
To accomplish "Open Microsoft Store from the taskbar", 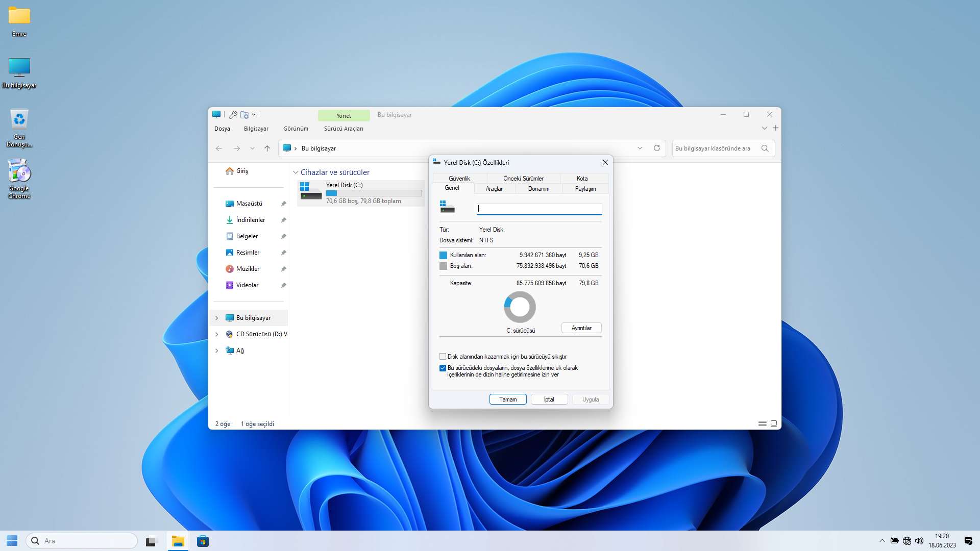I will coord(203,540).
